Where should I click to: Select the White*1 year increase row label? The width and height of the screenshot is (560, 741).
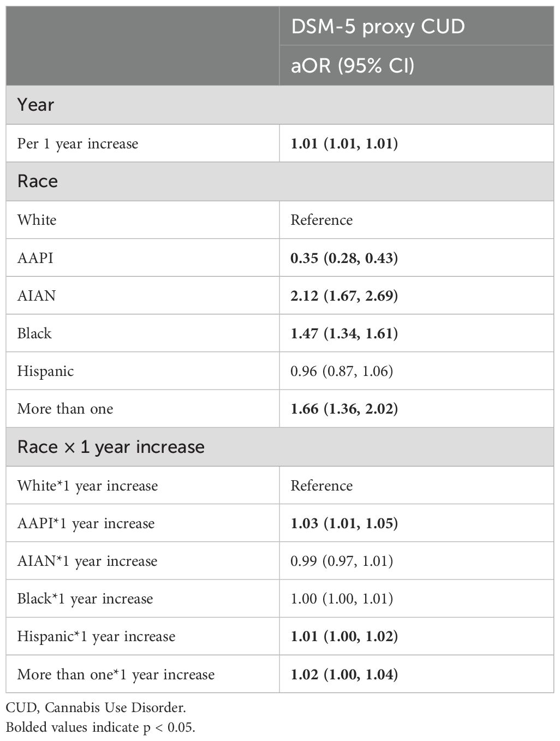tap(87, 486)
